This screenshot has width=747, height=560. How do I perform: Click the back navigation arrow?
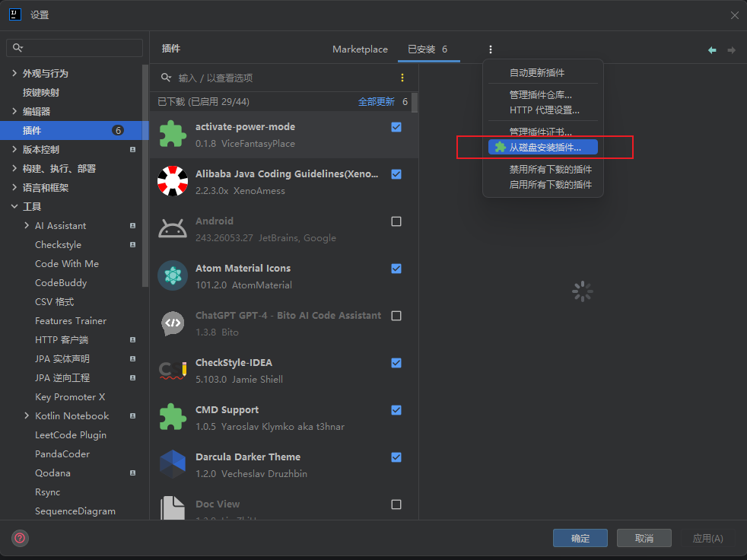(x=712, y=50)
